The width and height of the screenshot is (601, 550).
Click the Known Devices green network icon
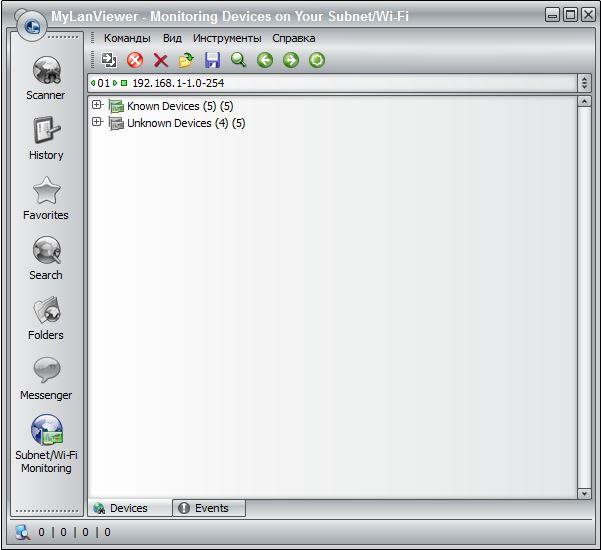pyautogui.click(x=116, y=106)
